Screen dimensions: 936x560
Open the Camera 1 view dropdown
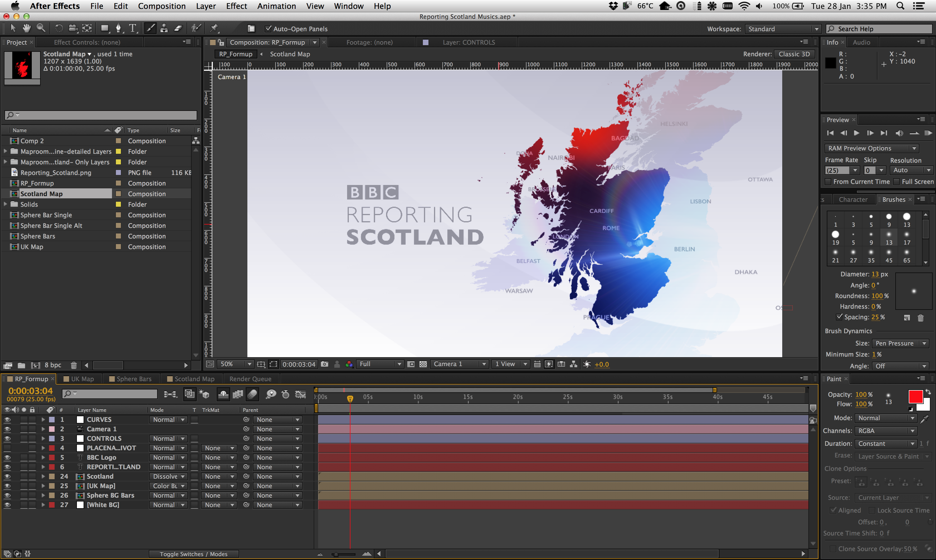pyautogui.click(x=459, y=364)
